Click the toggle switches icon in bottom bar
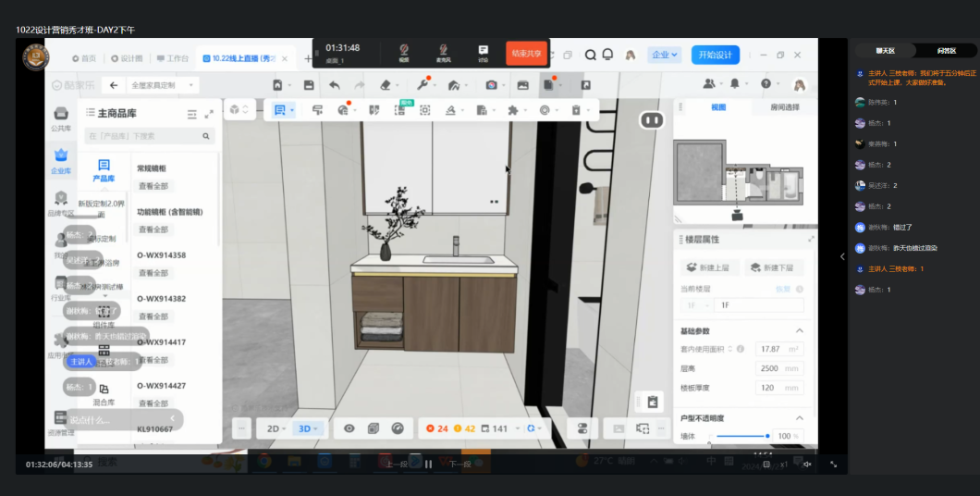This screenshot has width=980, height=496. click(x=582, y=428)
